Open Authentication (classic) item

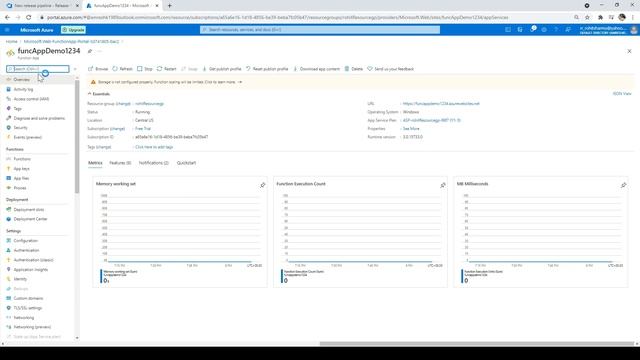(33, 260)
